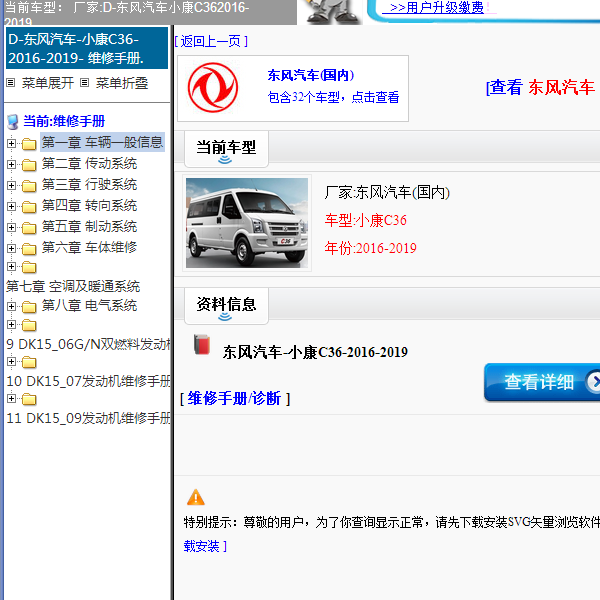Click the 年份:2016-2019 text
The height and width of the screenshot is (600, 600).
(x=370, y=248)
